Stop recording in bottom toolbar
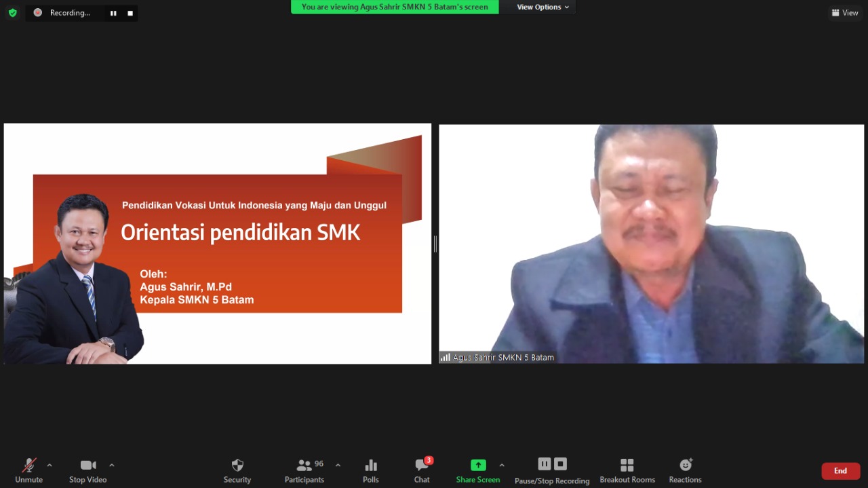The width and height of the screenshot is (868, 488). [x=560, y=464]
